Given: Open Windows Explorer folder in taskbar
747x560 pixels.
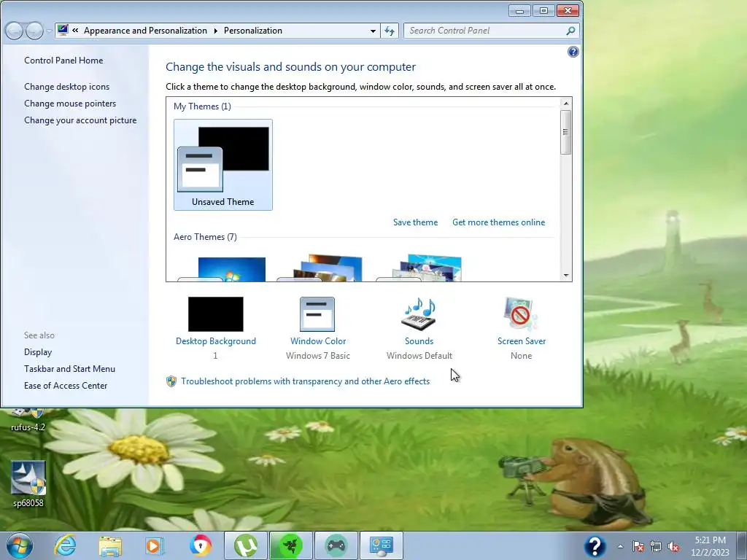Looking at the screenshot, I should point(110,545).
